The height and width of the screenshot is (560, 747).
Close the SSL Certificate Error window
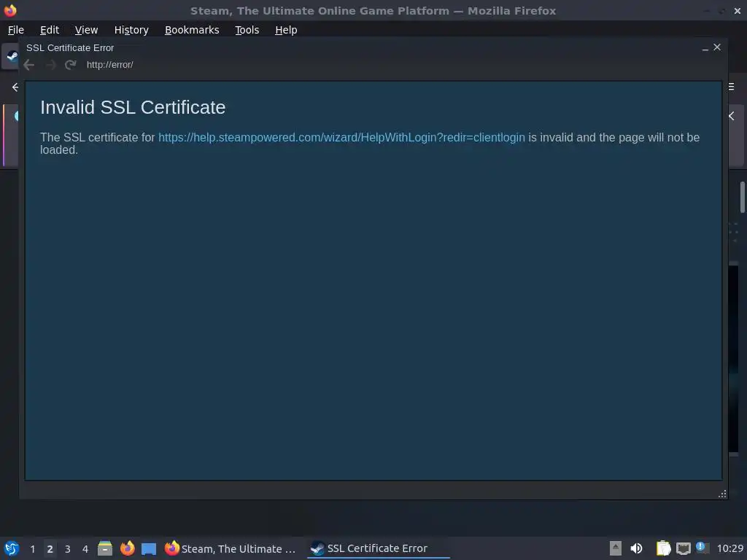[x=717, y=47]
